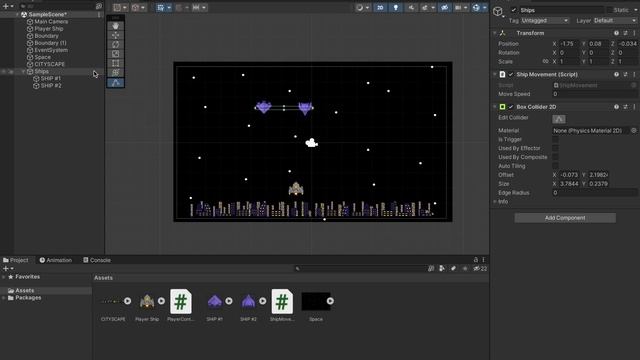Click the Hierarchy create plus button
The image size is (640, 360).
[8, 6]
